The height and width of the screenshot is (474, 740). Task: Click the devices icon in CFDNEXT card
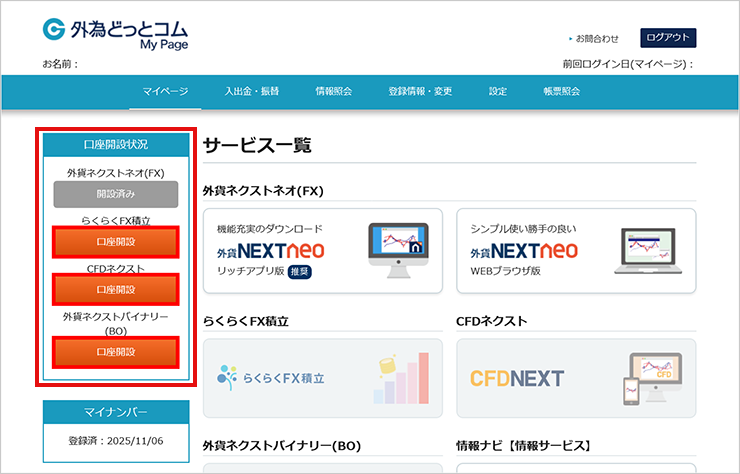[652, 379]
